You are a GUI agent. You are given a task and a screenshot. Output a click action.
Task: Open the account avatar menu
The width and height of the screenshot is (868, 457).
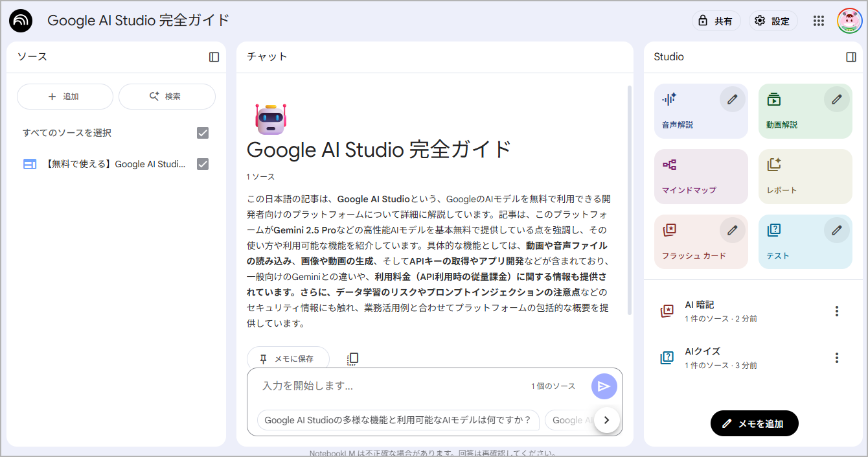click(x=850, y=20)
